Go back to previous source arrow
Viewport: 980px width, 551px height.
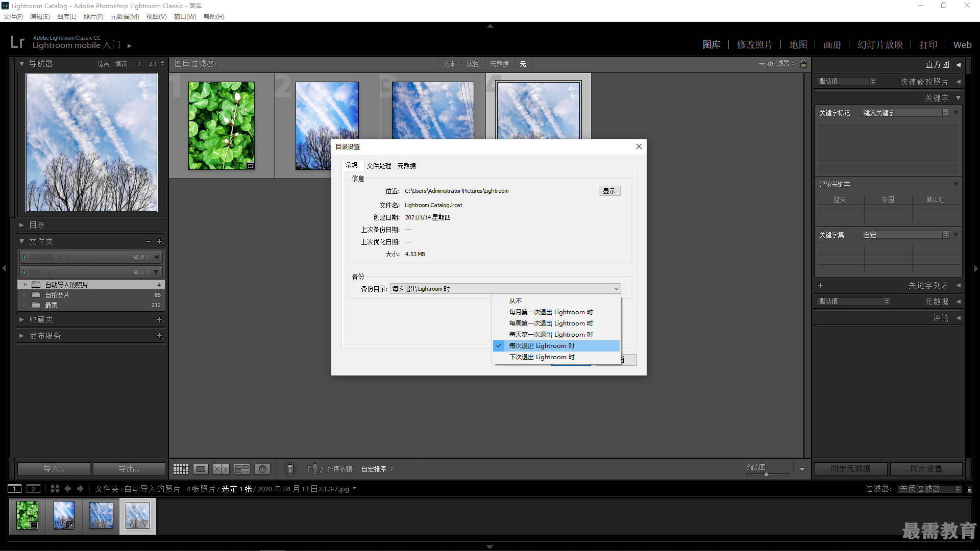coord(68,488)
